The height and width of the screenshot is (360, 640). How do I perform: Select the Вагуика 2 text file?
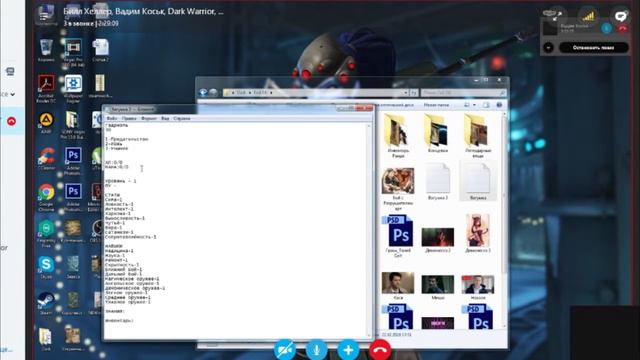pyautogui.click(x=438, y=181)
